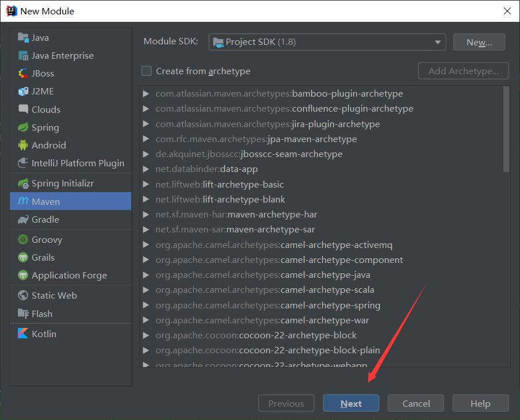Choose Spring module type label

click(45, 128)
